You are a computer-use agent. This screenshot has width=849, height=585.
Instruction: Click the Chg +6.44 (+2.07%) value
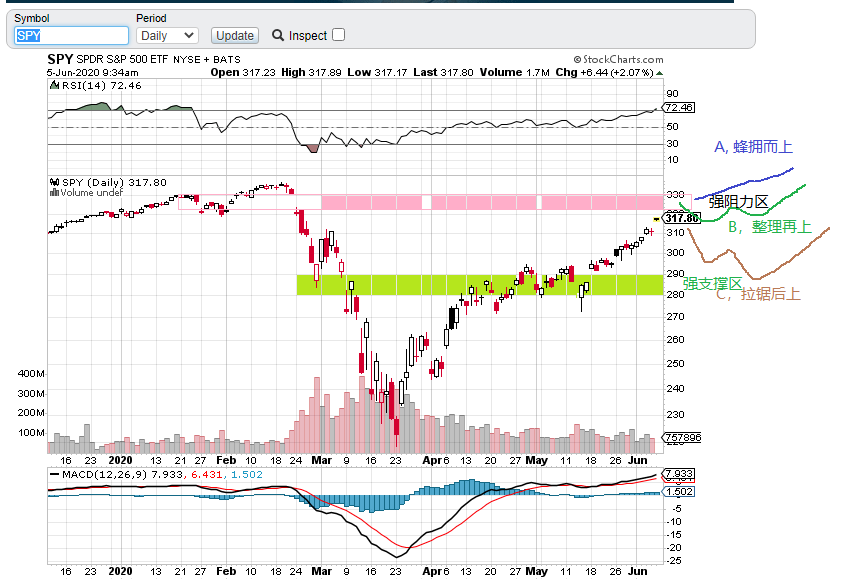(604, 72)
